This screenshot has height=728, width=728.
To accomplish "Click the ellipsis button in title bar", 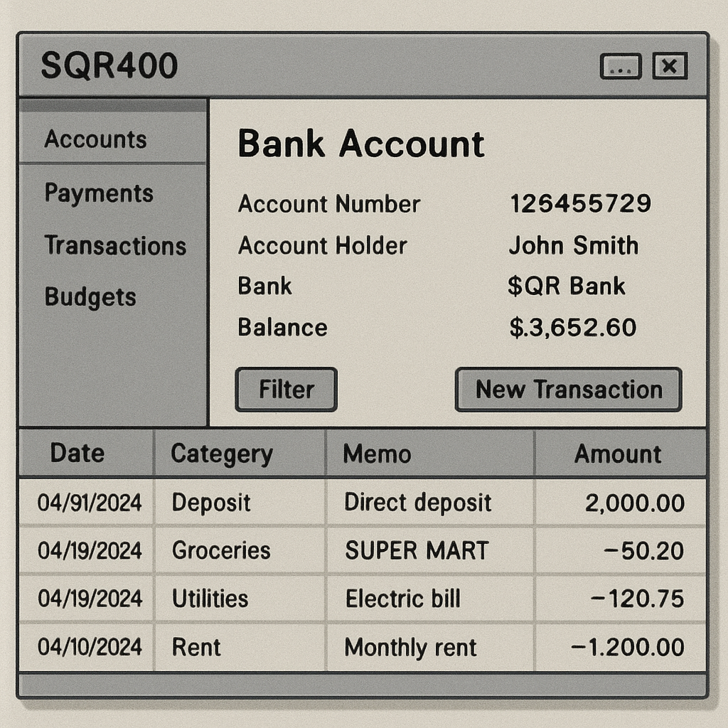I will pos(621,67).
